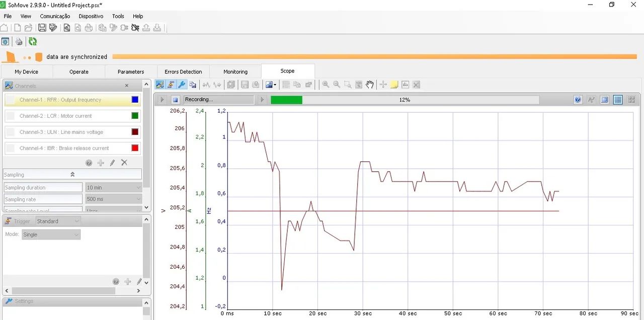Open the trigger Mode Single dropdown
This screenshot has height=320, width=644.
coord(51,234)
